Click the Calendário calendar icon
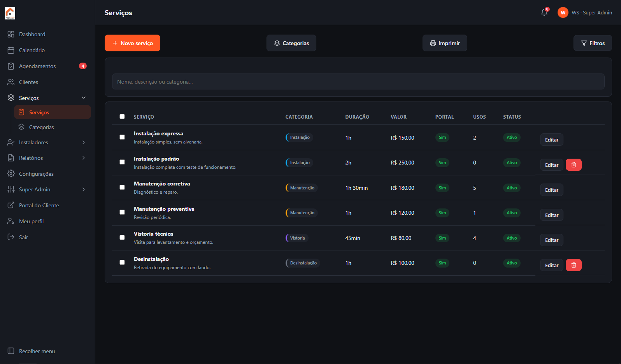 pos(11,50)
